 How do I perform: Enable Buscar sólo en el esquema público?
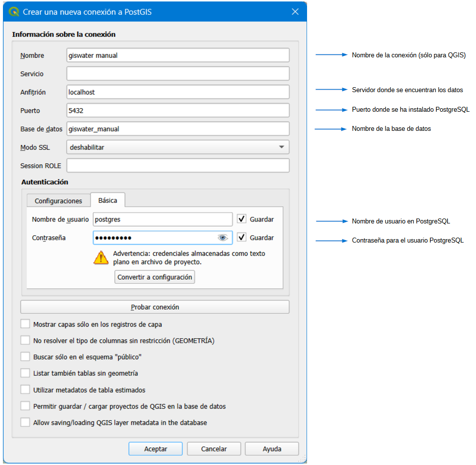click(25, 357)
